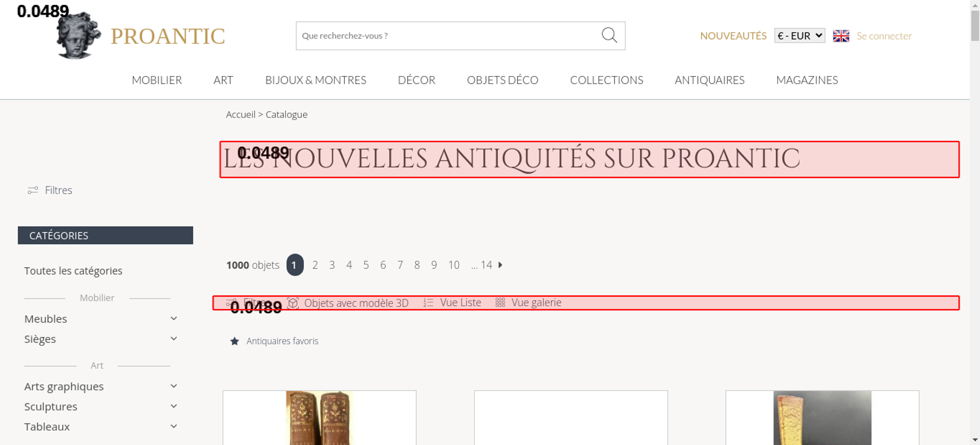980x445 pixels.
Task: Click the star icon beside Antiquaires favoris
Action: click(x=235, y=341)
